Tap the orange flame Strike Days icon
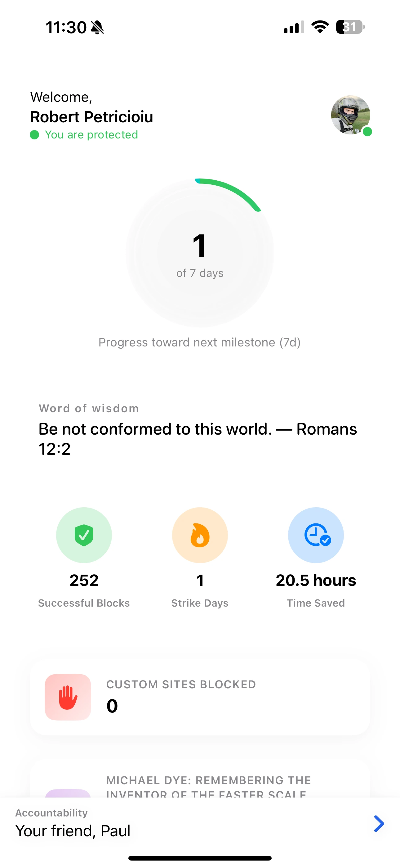The width and height of the screenshot is (400, 868). [x=200, y=535]
